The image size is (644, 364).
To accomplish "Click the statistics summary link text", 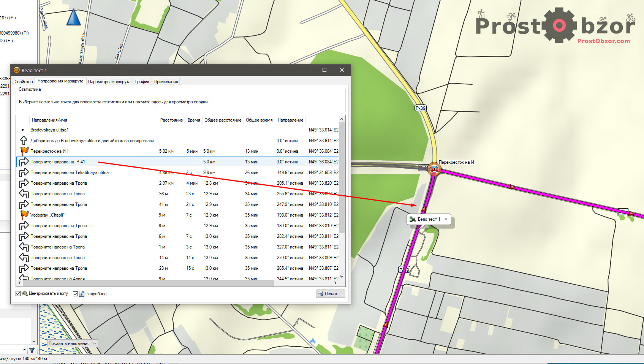I will [x=113, y=102].
